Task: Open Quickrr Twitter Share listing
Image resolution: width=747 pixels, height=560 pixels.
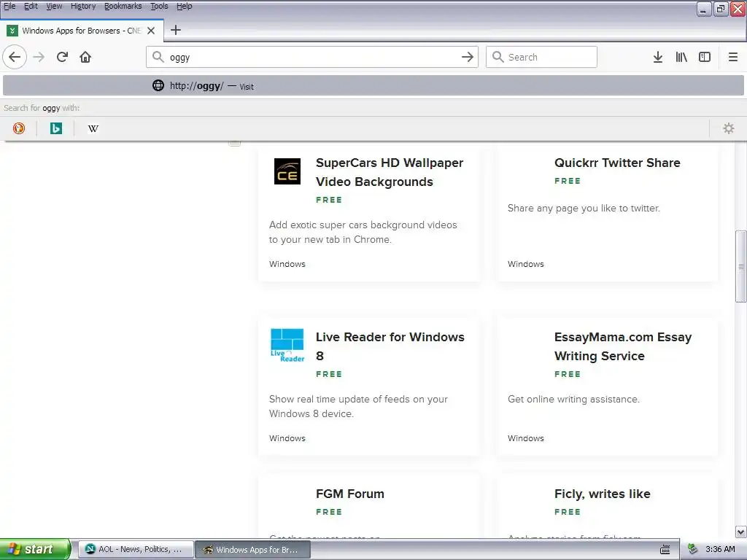Action: coord(617,163)
